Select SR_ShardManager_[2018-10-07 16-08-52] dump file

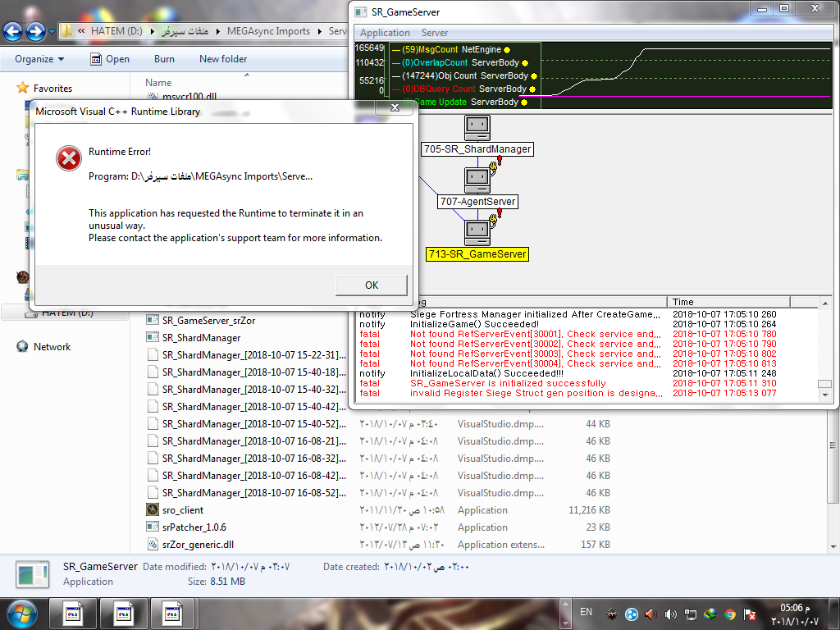(x=253, y=493)
